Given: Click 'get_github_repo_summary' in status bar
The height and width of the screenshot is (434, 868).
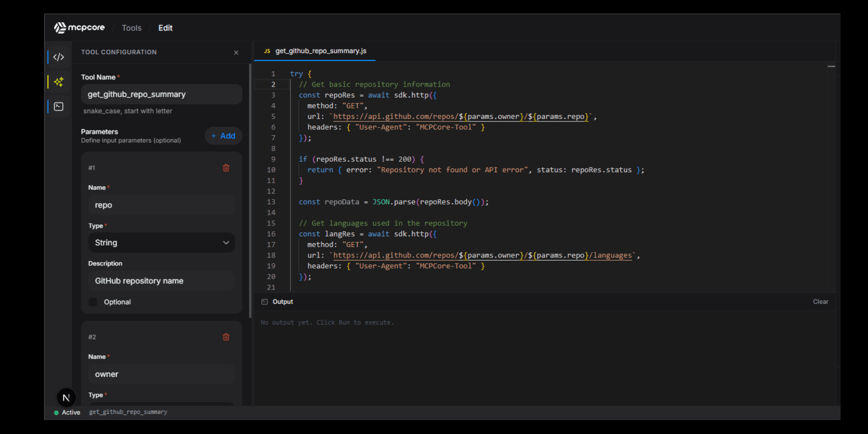Looking at the screenshot, I should click(x=128, y=412).
